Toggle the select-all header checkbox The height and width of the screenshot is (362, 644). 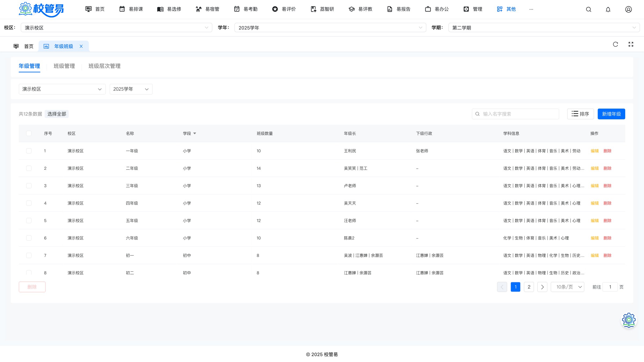tap(29, 134)
